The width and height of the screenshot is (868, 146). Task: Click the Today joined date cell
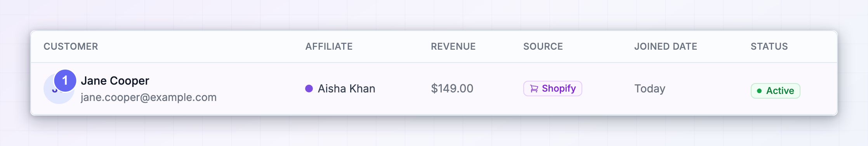pos(650,89)
